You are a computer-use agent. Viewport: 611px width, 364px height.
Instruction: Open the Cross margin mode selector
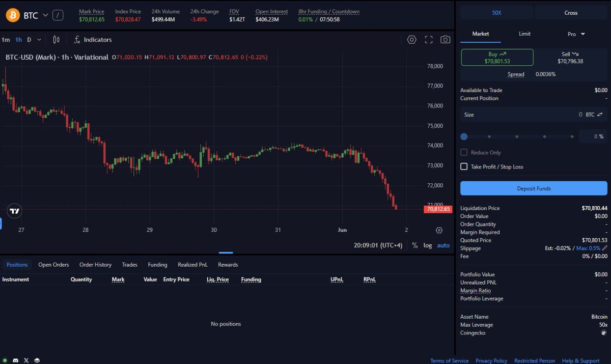point(571,13)
